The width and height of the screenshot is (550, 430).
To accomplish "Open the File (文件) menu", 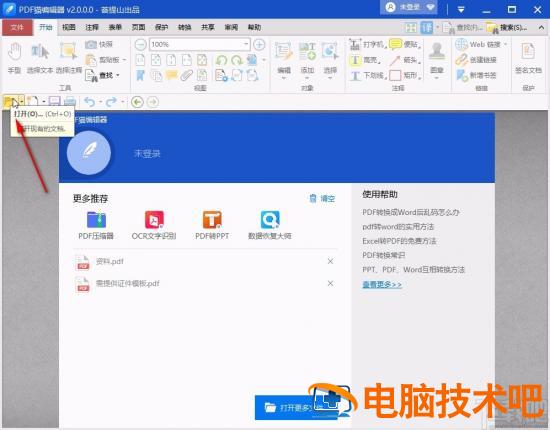I will pos(17,27).
